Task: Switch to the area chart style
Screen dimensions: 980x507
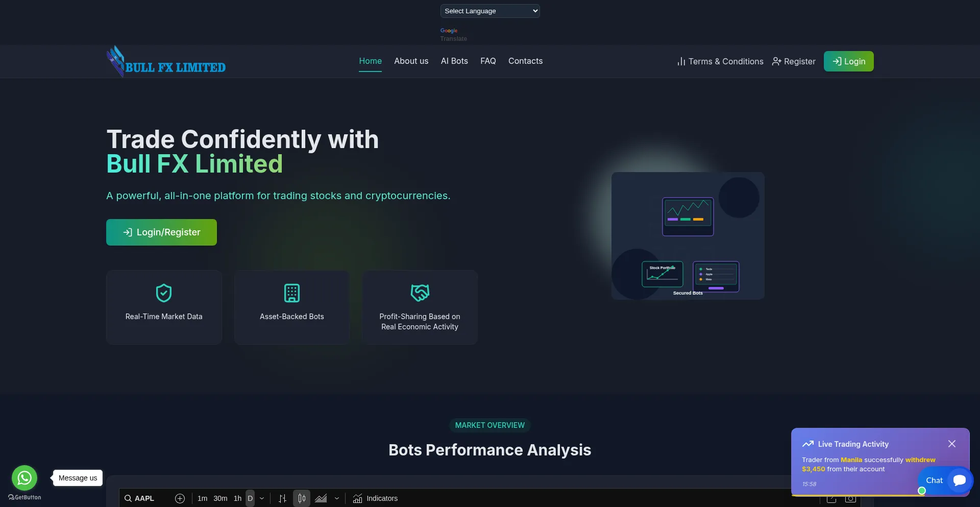Action: tap(321, 498)
